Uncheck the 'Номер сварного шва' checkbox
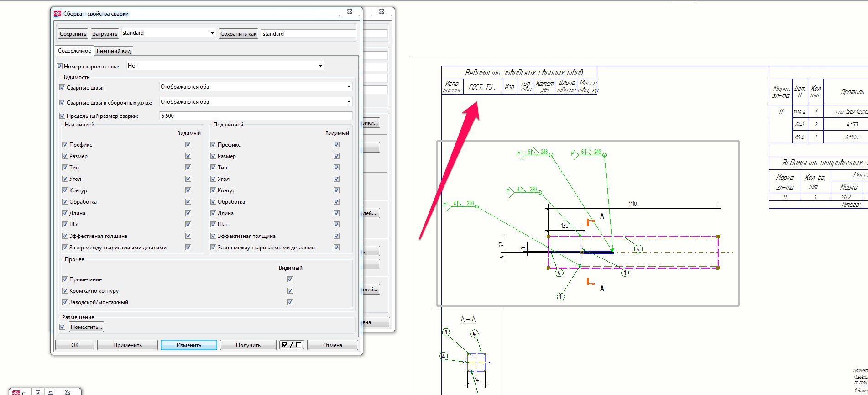Image resolution: width=868 pixels, height=395 pixels. [x=60, y=67]
